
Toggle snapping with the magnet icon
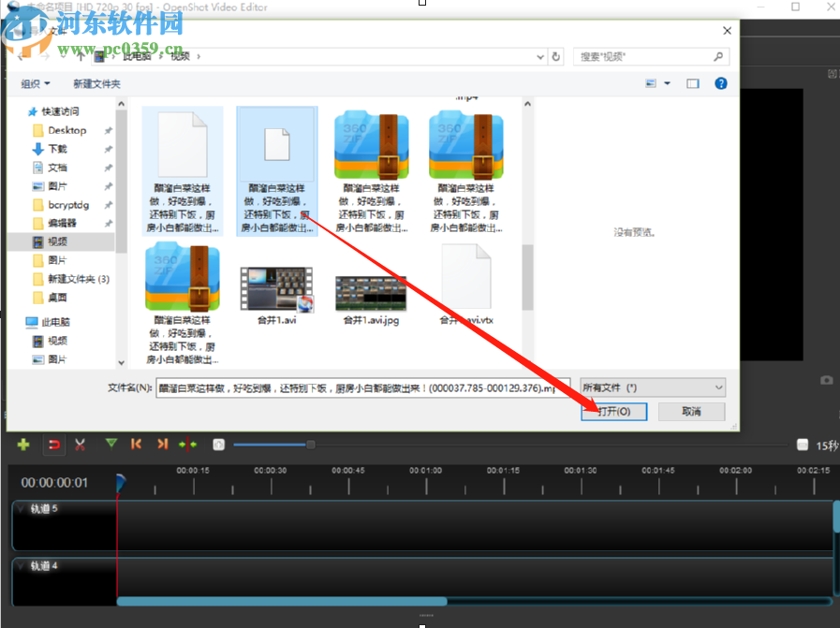tap(53, 445)
